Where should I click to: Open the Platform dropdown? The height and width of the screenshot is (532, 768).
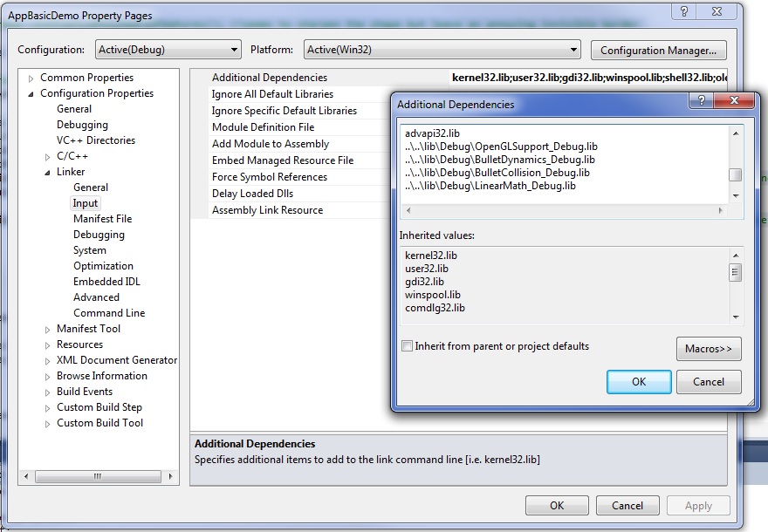442,50
